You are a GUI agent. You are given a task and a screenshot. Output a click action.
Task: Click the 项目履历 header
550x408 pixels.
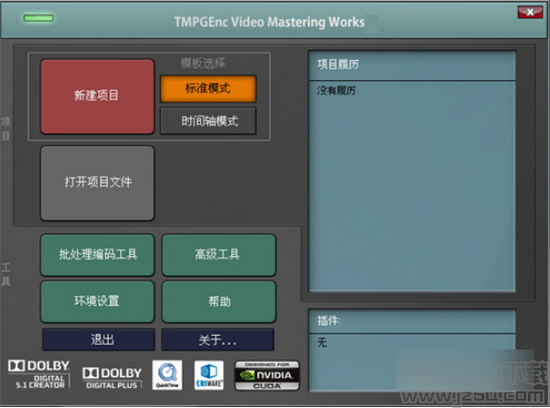coord(412,65)
